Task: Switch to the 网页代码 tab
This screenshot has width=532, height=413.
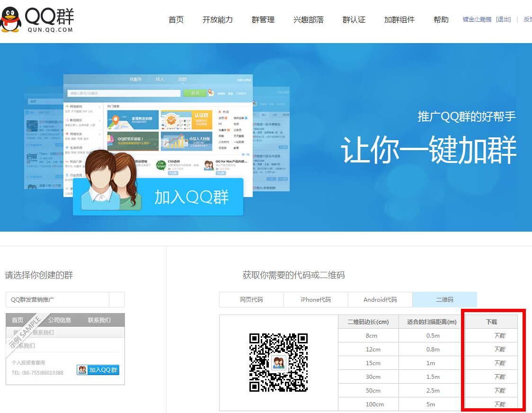Action: [x=251, y=299]
